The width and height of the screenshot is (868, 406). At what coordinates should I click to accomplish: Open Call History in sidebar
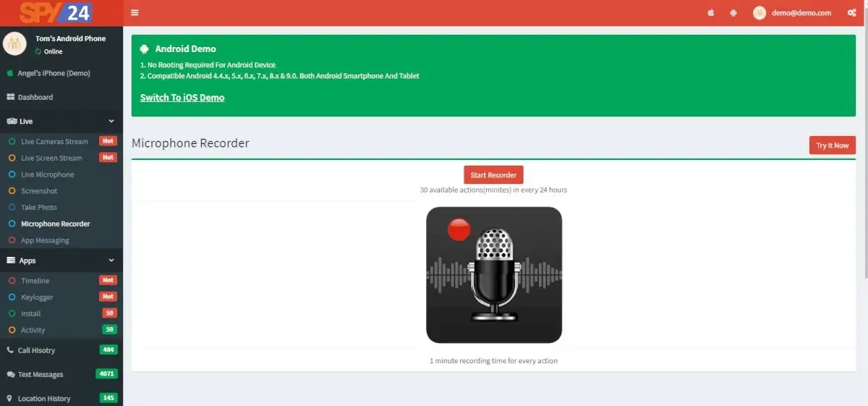tap(36, 350)
